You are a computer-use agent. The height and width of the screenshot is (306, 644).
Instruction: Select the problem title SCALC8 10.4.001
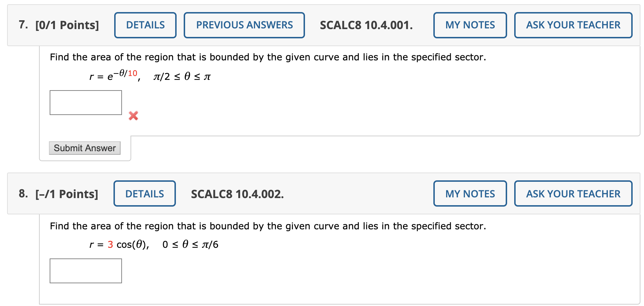pyautogui.click(x=366, y=25)
